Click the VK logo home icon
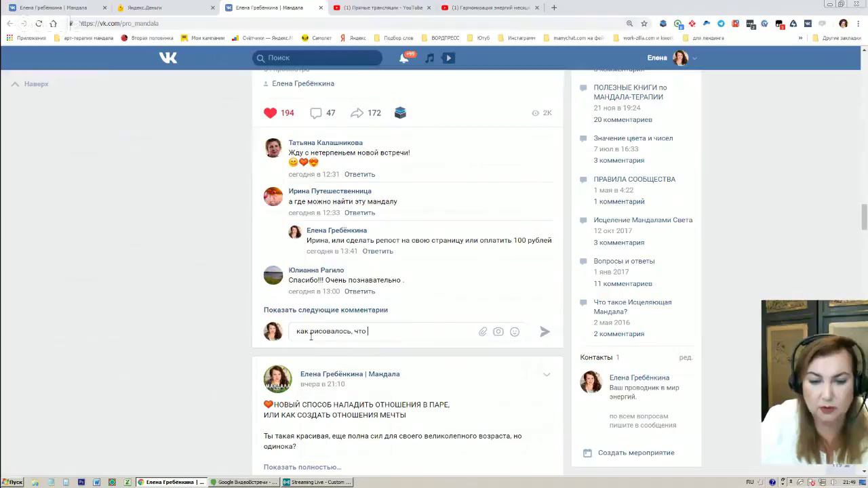This screenshot has width=868, height=488. tap(168, 58)
